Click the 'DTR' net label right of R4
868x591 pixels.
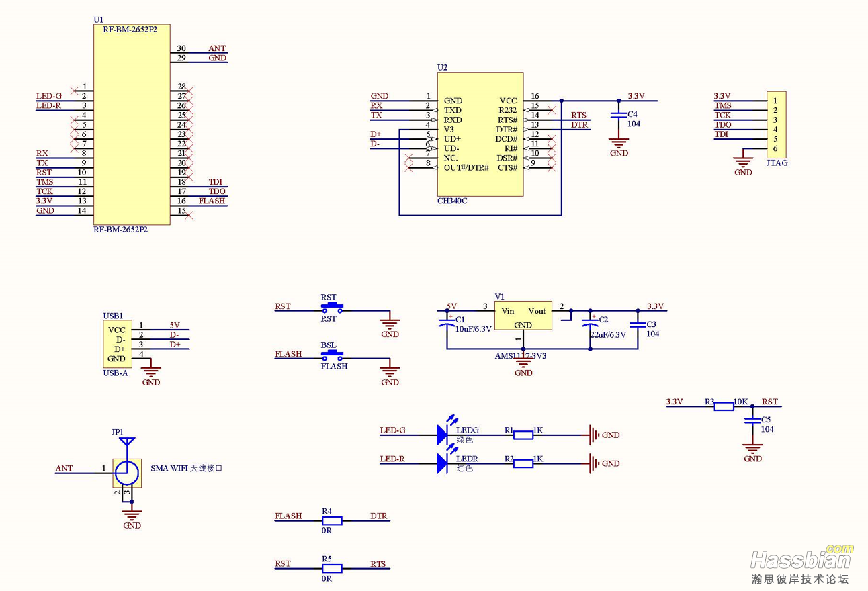coord(379,516)
